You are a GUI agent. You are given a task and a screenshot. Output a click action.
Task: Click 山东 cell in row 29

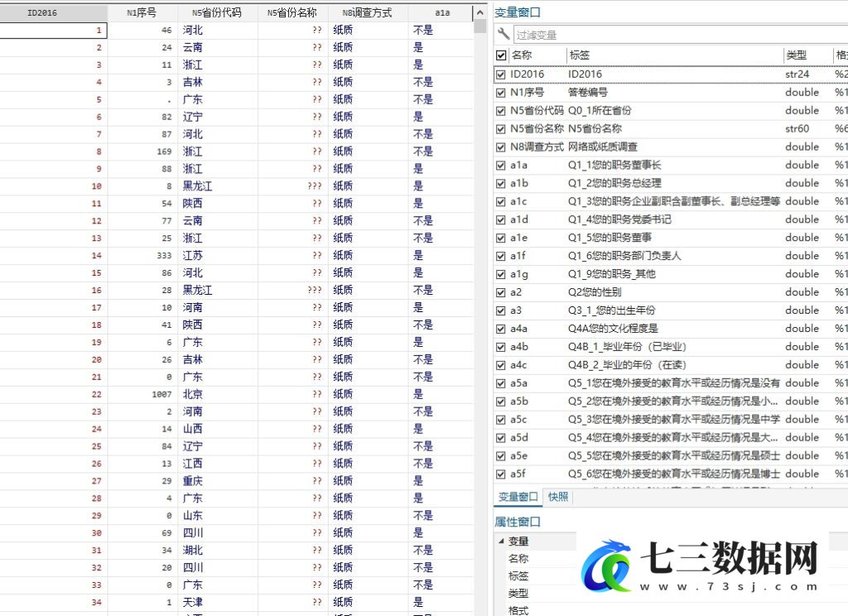click(x=218, y=516)
